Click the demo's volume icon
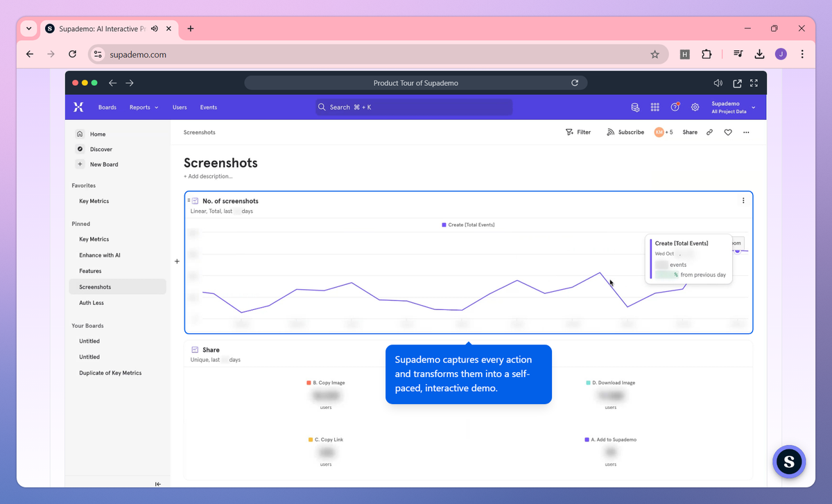 [718, 83]
